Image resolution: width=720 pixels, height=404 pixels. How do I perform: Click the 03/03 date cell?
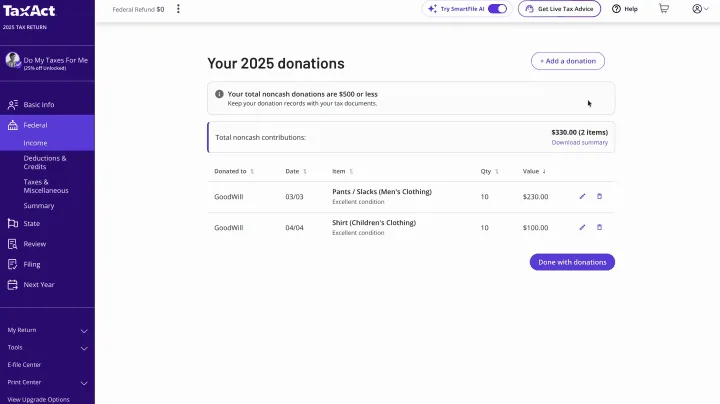(294, 196)
